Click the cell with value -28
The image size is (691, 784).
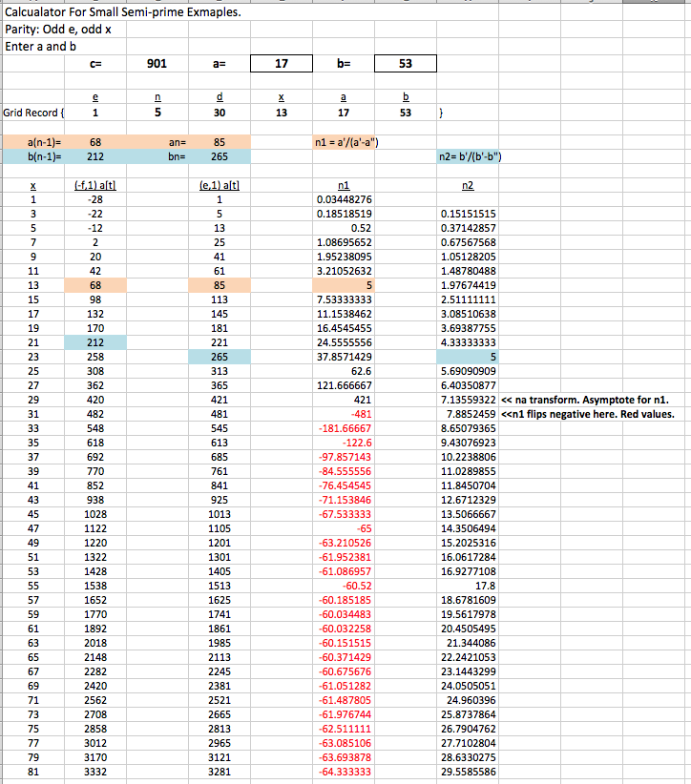(x=95, y=199)
